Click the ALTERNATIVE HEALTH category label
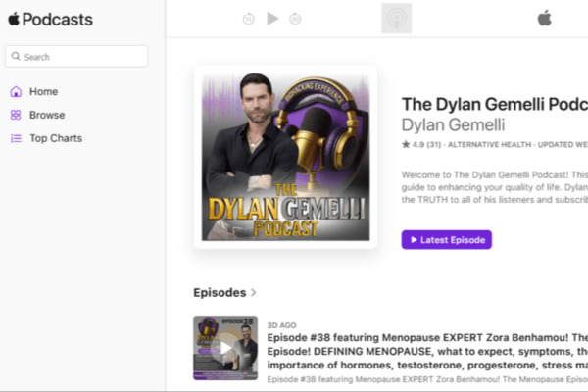588x392 pixels. 489,145
